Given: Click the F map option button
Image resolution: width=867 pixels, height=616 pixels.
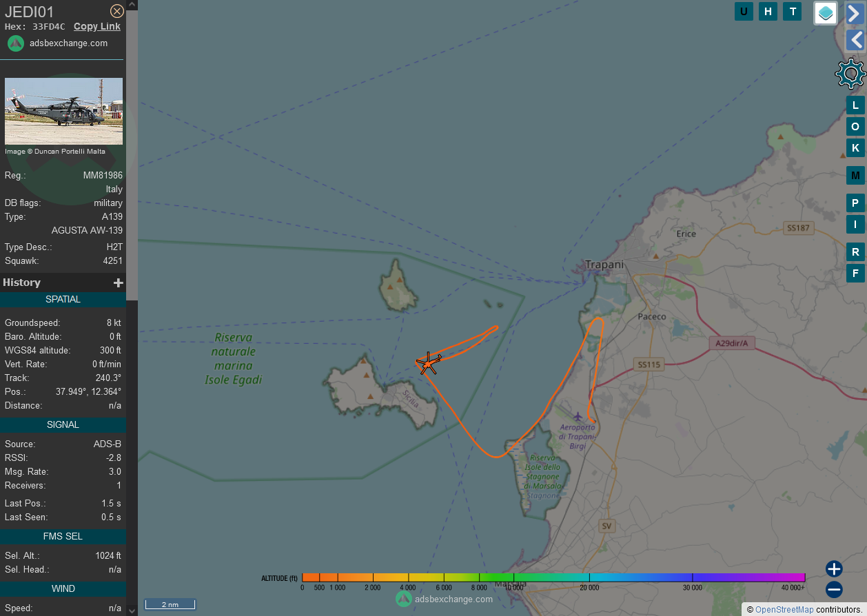Looking at the screenshot, I should click(x=855, y=273).
